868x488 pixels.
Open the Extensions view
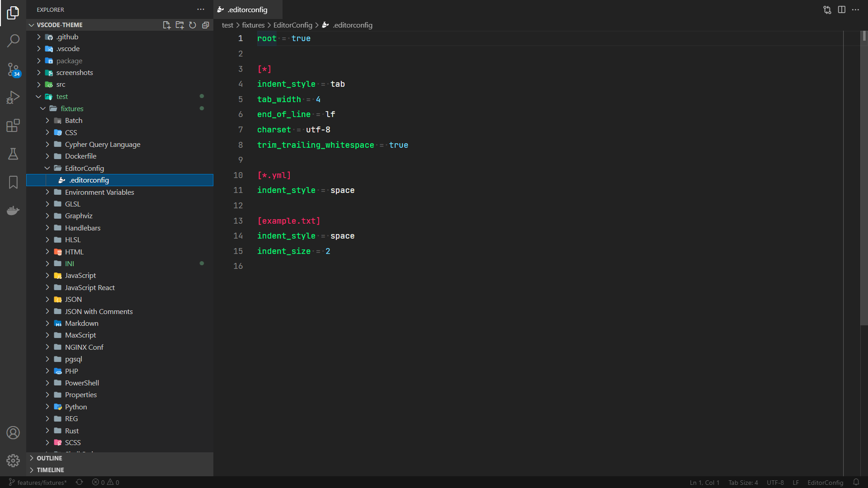click(x=13, y=126)
